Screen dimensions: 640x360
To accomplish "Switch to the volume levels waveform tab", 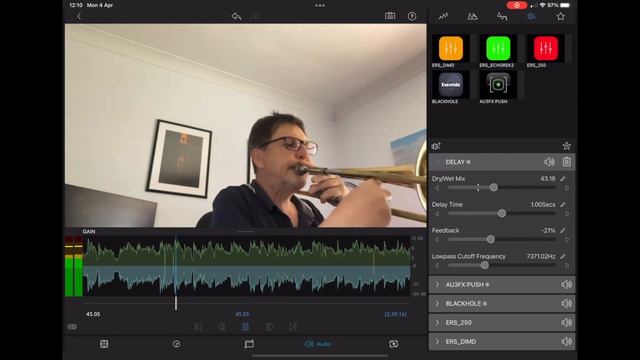I will click(443, 16).
